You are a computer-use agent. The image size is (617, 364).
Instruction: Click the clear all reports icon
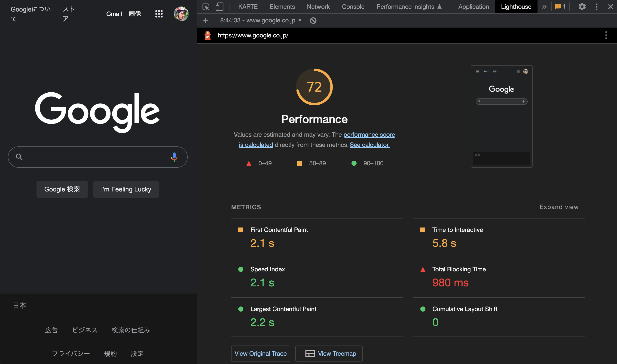313,20
